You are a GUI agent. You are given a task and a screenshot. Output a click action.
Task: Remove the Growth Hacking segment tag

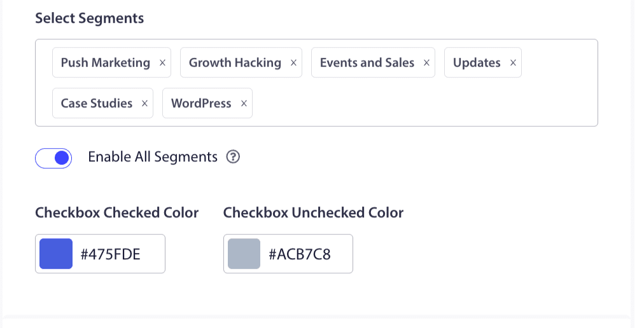point(293,63)
